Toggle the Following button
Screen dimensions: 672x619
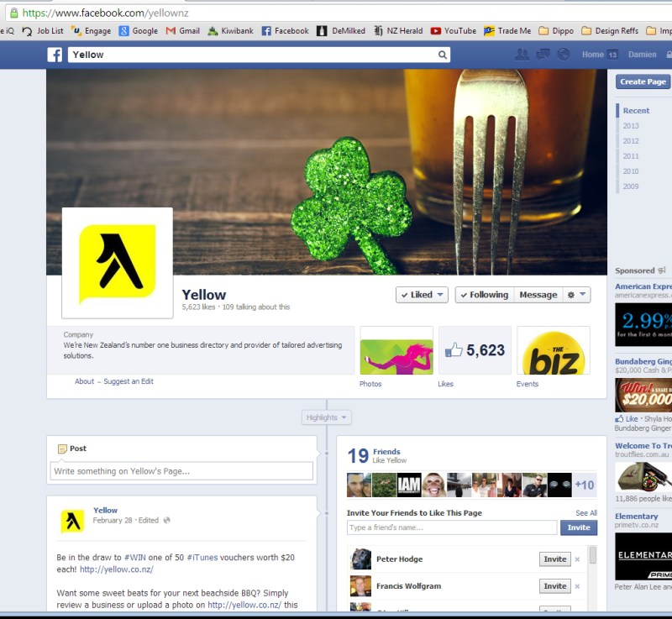482,295
